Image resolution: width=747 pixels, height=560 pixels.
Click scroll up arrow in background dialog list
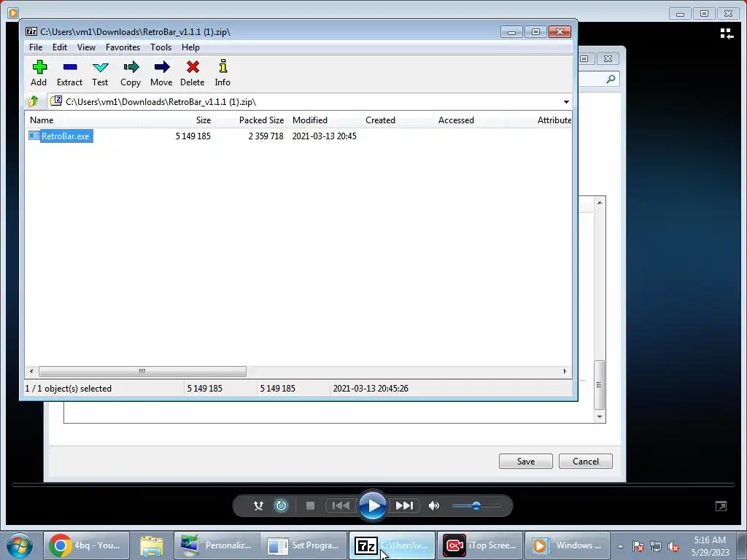[x=600, y=203]
